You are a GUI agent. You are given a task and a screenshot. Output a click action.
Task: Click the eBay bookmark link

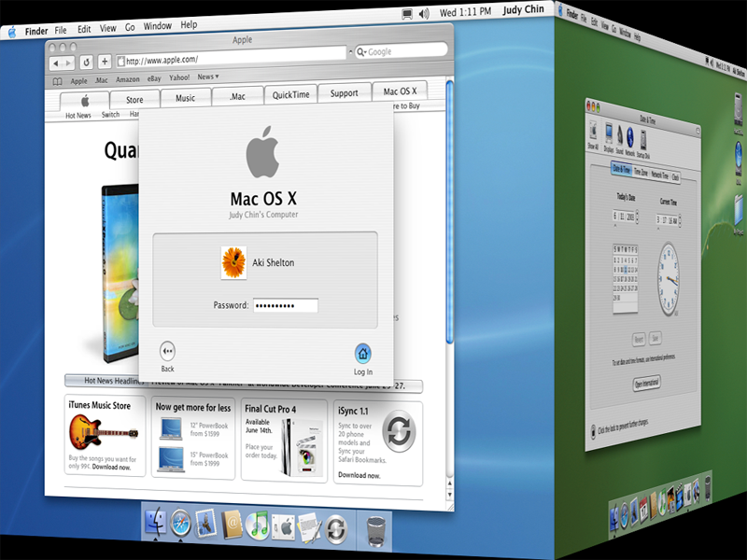tap(154, 78)
